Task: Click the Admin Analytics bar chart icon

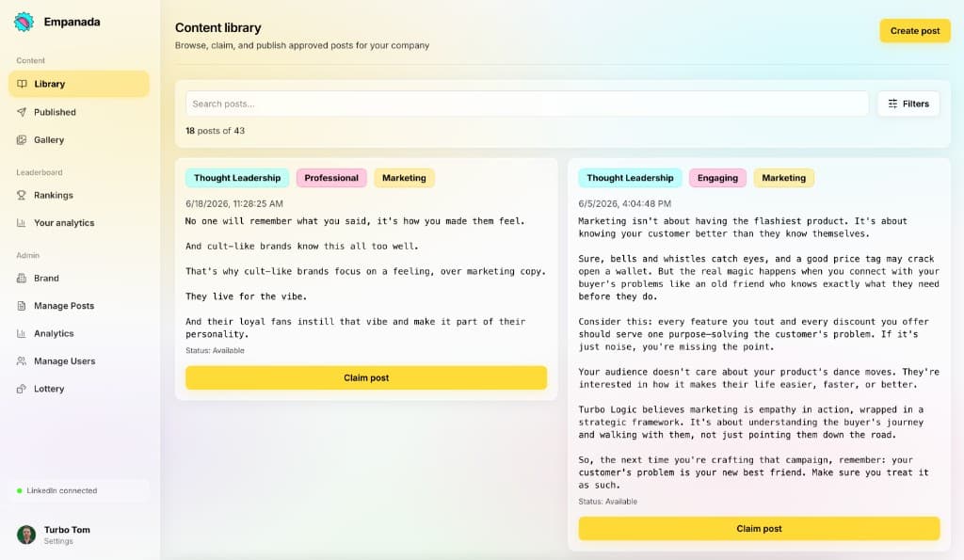Action: (x=22, y=333)
